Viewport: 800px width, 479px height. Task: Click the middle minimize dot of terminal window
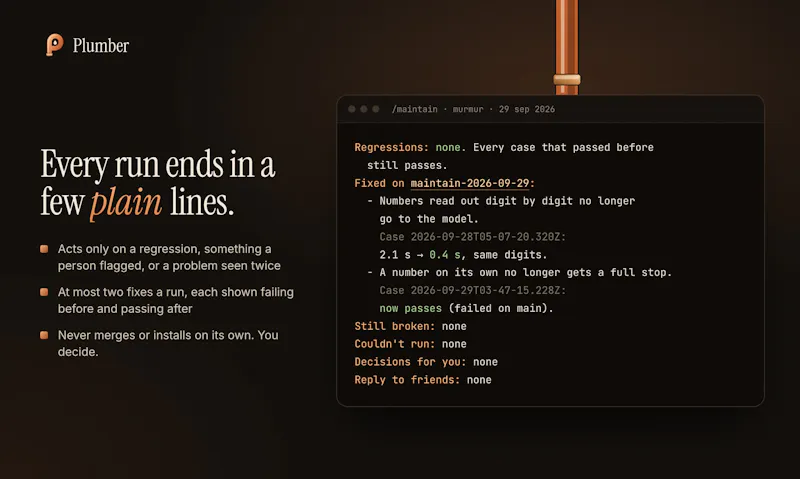click(x=364, y=109)
